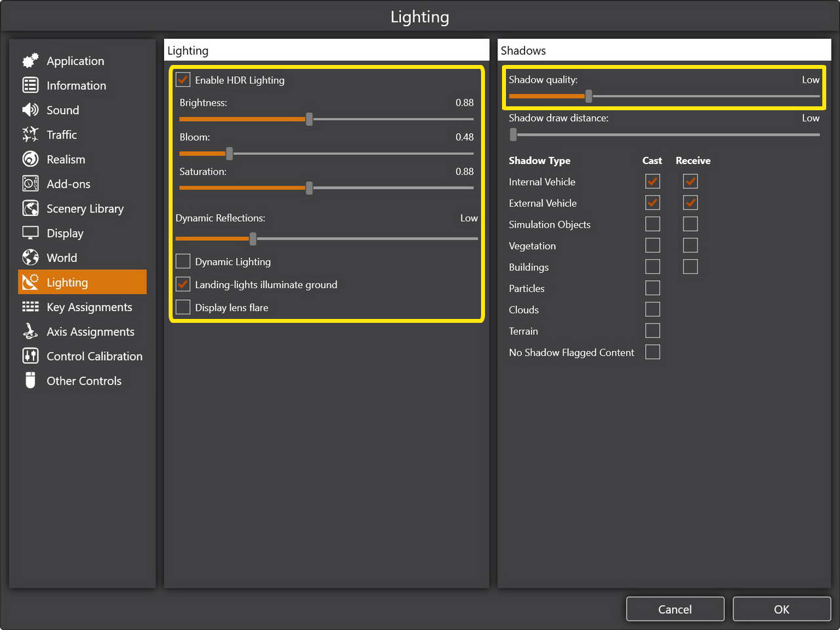This screenshot has height=630, width=840.
Task: Click the Brightness slider handle
Action: 309,119
